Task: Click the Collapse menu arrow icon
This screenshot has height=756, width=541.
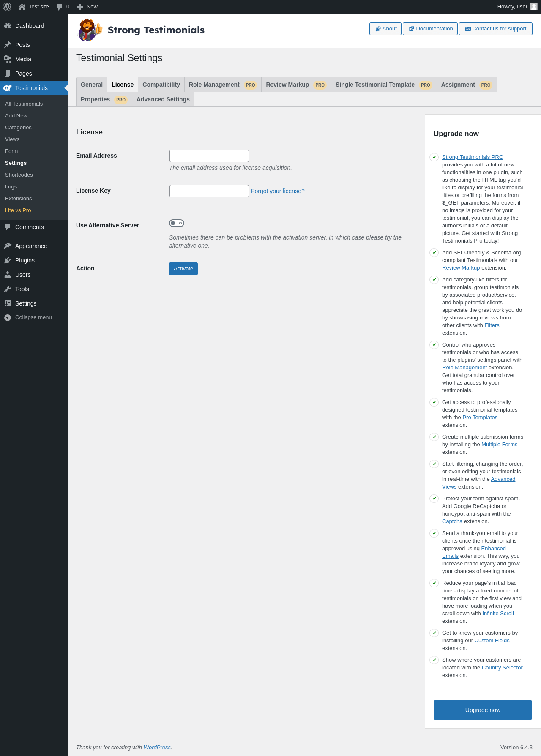Action: (8, 317)
